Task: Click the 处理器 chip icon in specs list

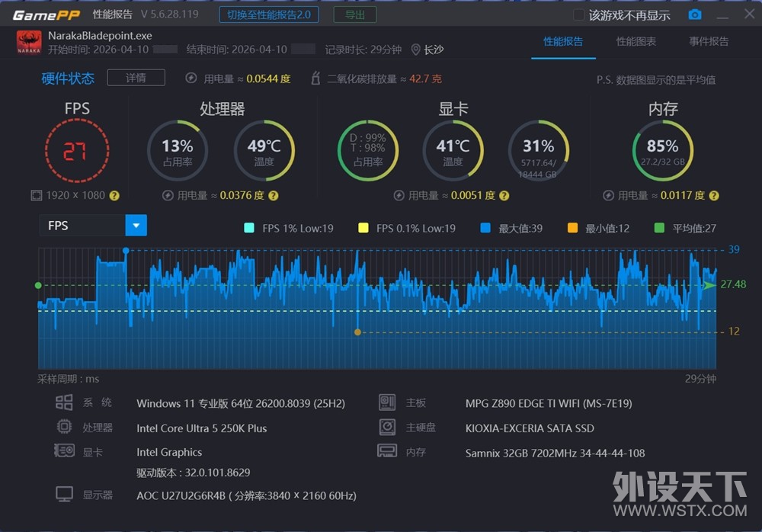Action: click(64, 427)
